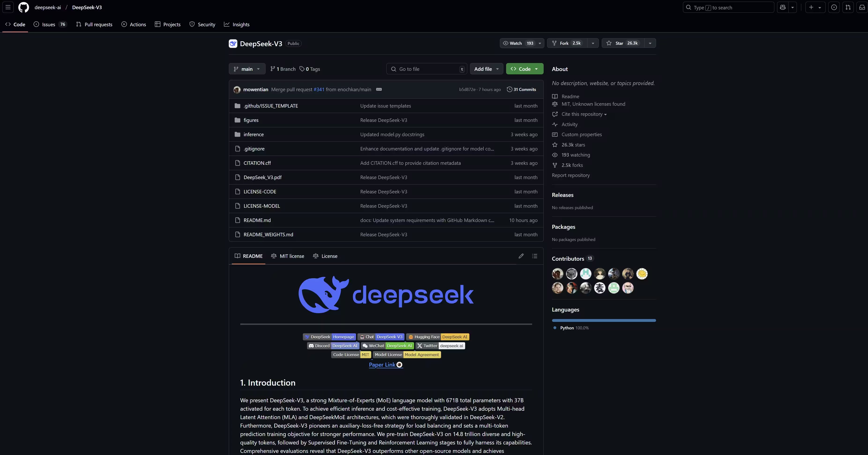868x455 pixels.
Task: Open Copilot chat icon in header
Action: tap(783, 7)
